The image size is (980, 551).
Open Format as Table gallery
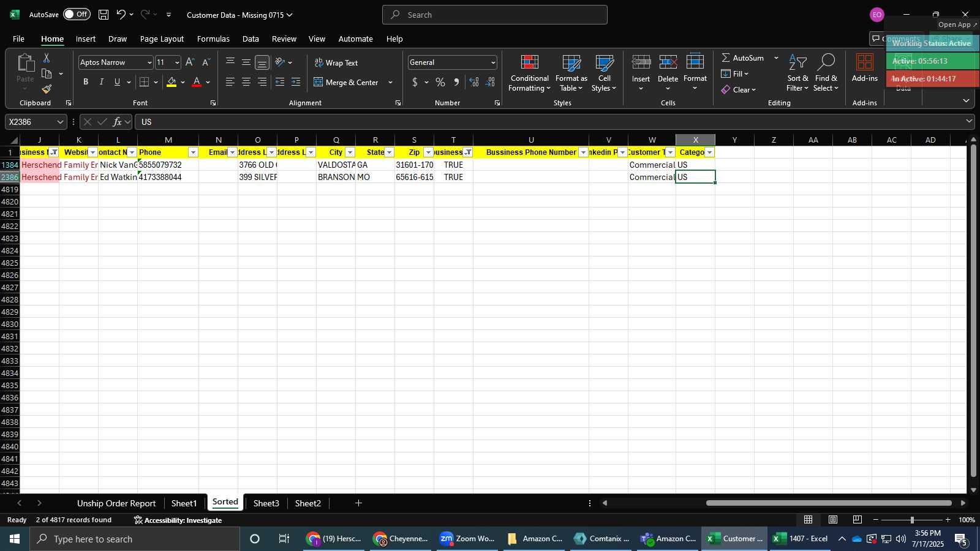pyautogui.click(x=571, y=73)
